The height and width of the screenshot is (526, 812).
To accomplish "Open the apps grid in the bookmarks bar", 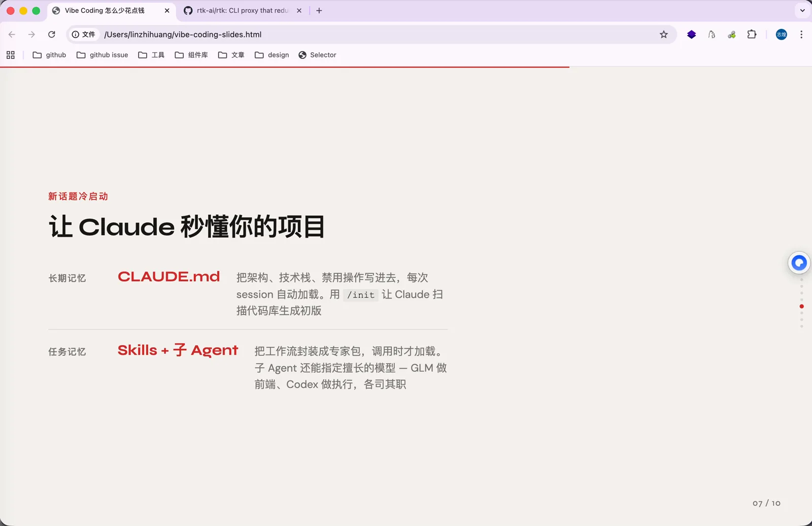I will [11, 55].
